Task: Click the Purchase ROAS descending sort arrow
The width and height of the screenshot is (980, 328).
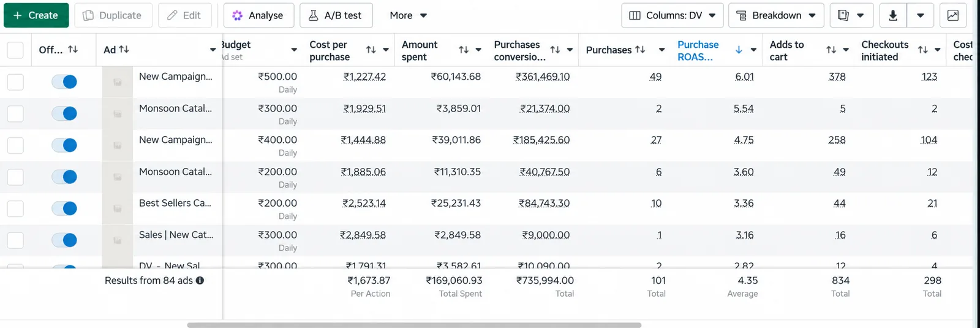Action: [739, 50]
